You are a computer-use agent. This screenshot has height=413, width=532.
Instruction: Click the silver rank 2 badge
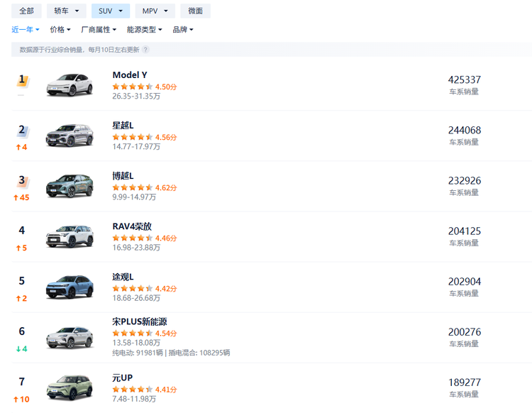click(x=22, y=131)
